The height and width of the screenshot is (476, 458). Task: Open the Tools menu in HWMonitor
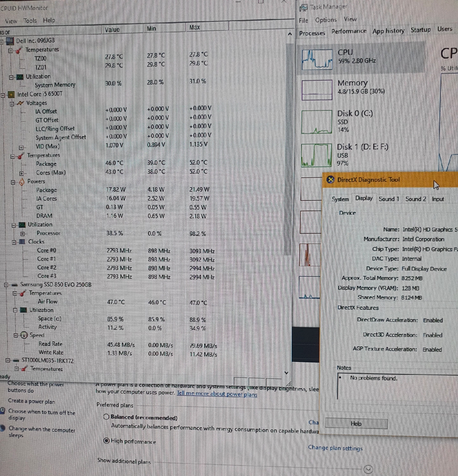(30, 21)
